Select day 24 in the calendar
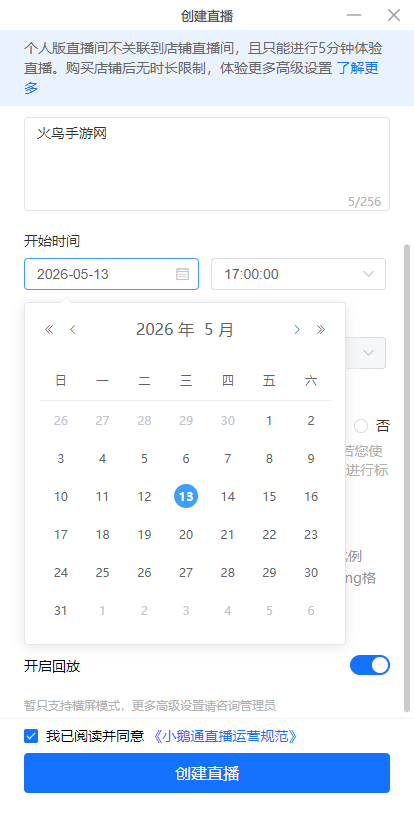 [x=61, y=572]
